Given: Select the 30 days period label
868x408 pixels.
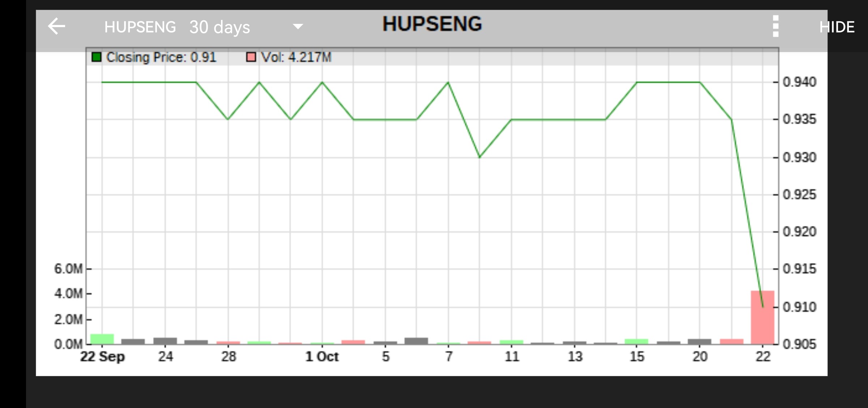Looking at the screenshot, I should pyautogui.click(x=220, y=27).
